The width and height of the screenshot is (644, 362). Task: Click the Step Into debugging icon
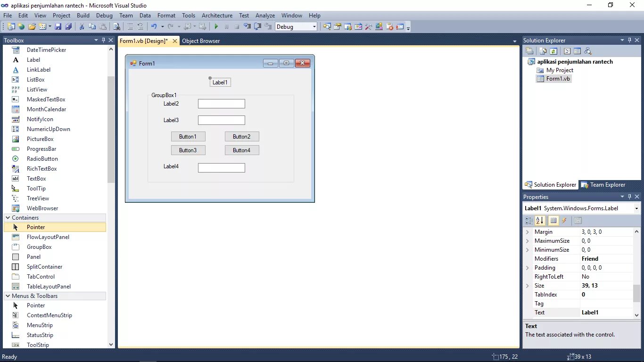247,26
